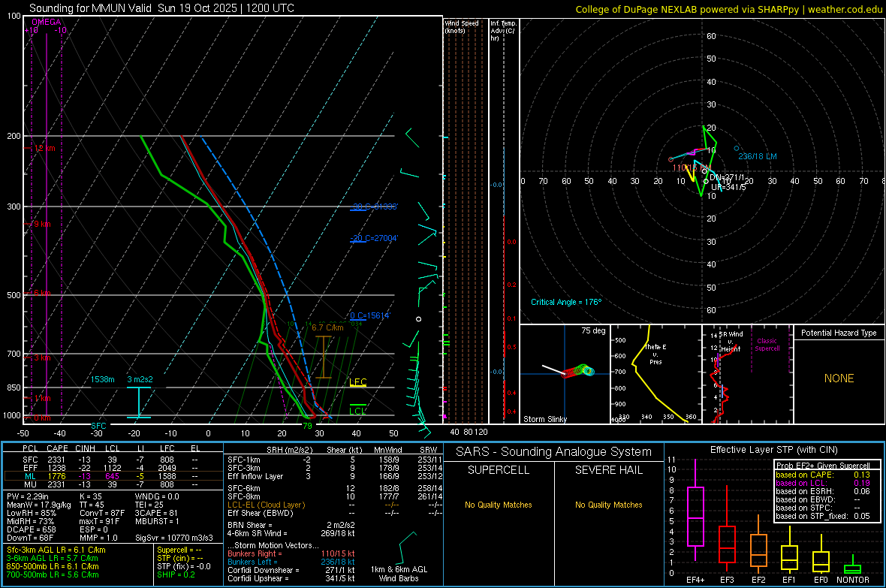The image size is (886, 588).
Task: Click the 1538m effective inflow height label
Action: [x=102, y=379]
